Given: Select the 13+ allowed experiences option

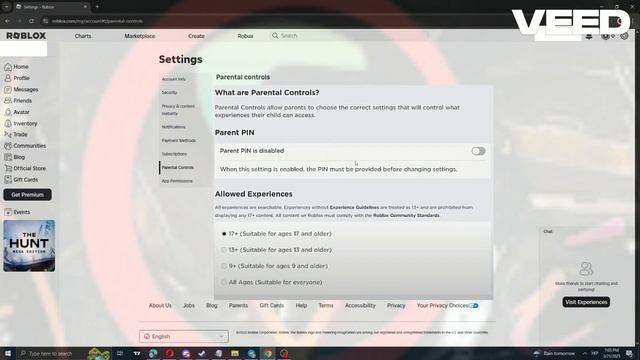Looking at the screenshot, I should click(224, 250).
